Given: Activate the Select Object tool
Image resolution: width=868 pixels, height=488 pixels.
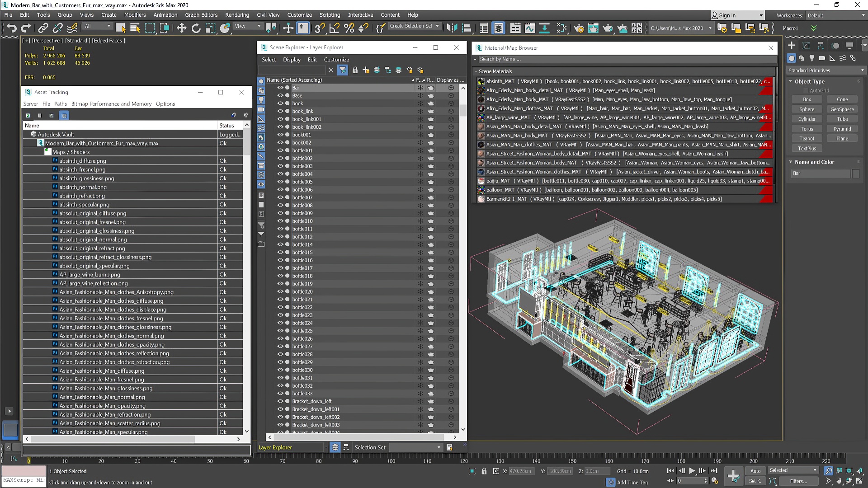Looking at the screenshot, I should [121, 28].
